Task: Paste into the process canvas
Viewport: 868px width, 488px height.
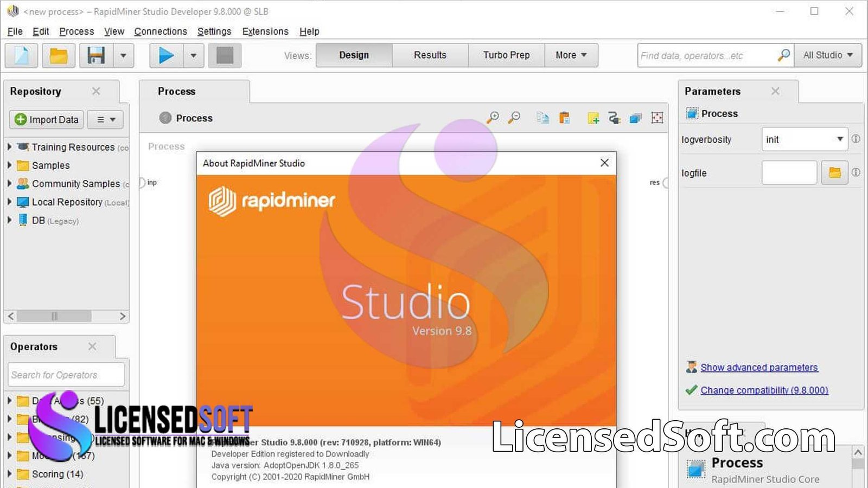Action: 564,118
